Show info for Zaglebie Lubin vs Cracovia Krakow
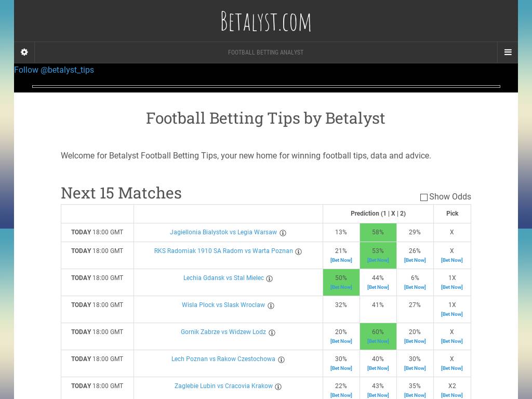532x399 pixels. (278, 387)
